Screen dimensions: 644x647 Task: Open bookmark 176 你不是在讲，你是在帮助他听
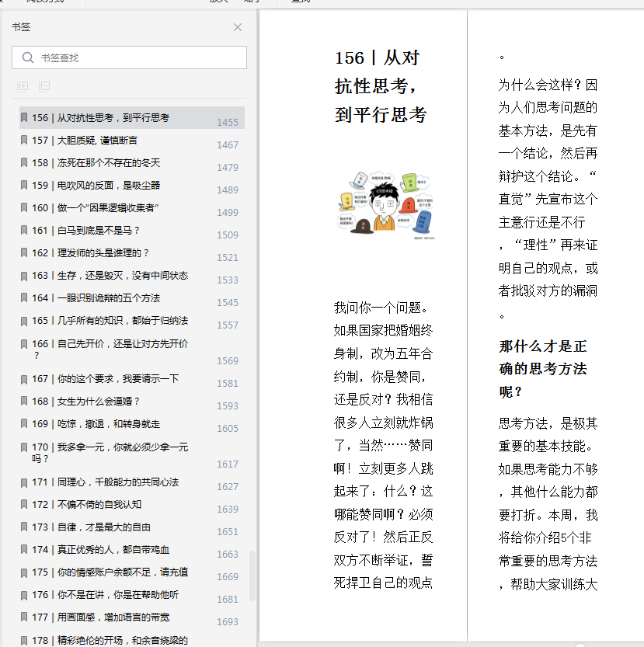(106, 595)
